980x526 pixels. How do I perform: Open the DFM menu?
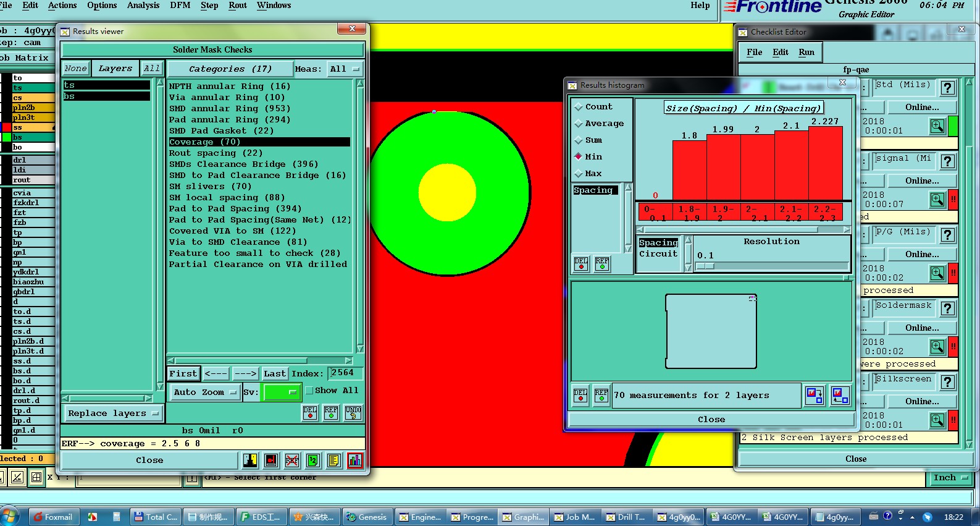(x=180, y=6)
